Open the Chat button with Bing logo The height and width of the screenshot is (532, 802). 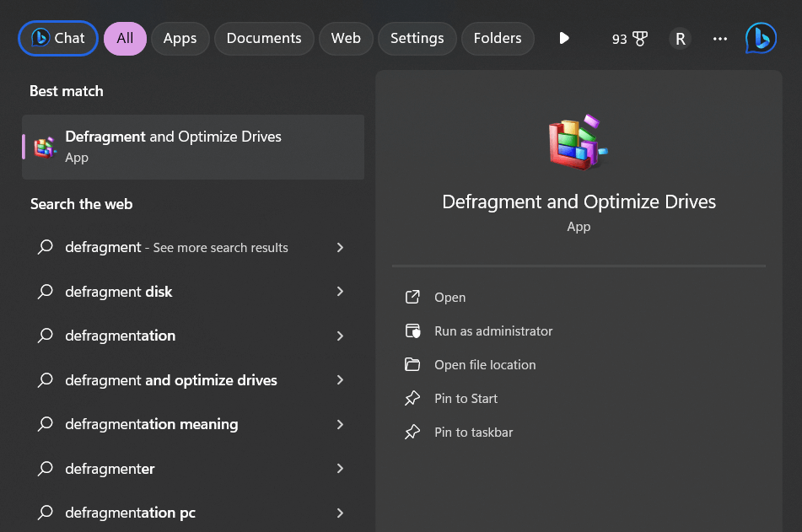[x=58, y=38]
